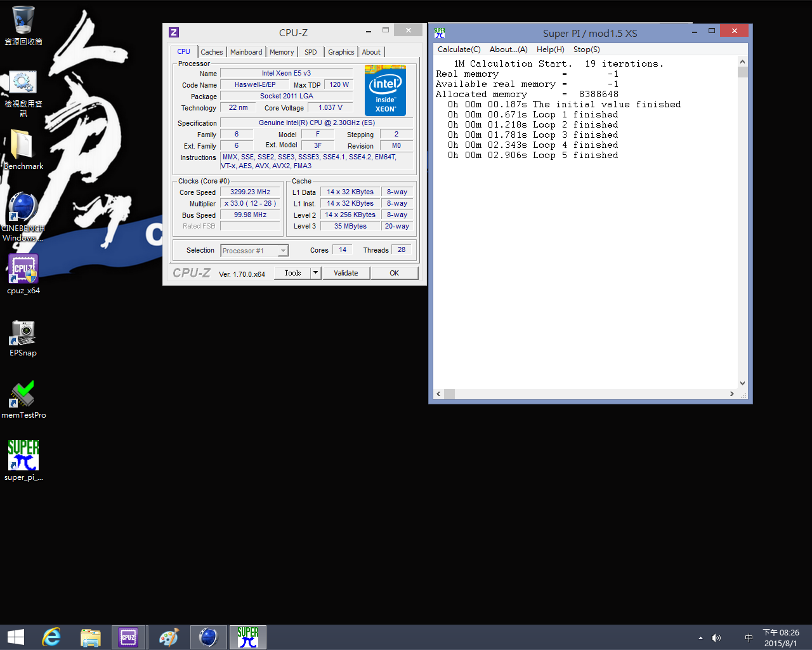Screen dimensions: 812x650
Task: Click the Specification text Genuine Intel(R) CPU
Action: [317, 123]
